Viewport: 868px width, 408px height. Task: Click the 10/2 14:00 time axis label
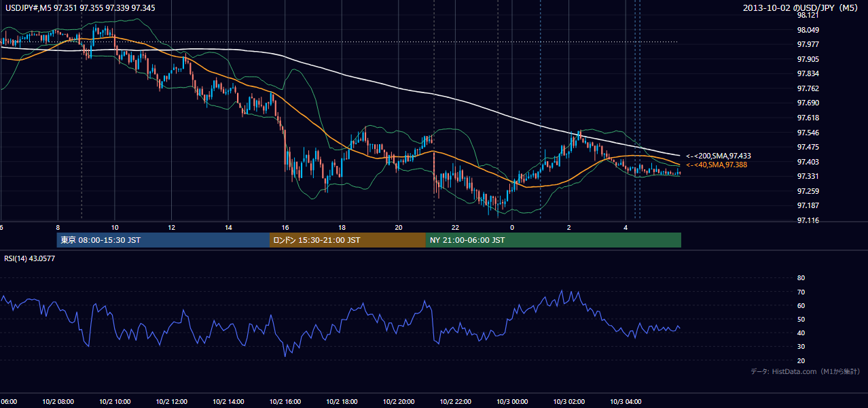point(228,401)
